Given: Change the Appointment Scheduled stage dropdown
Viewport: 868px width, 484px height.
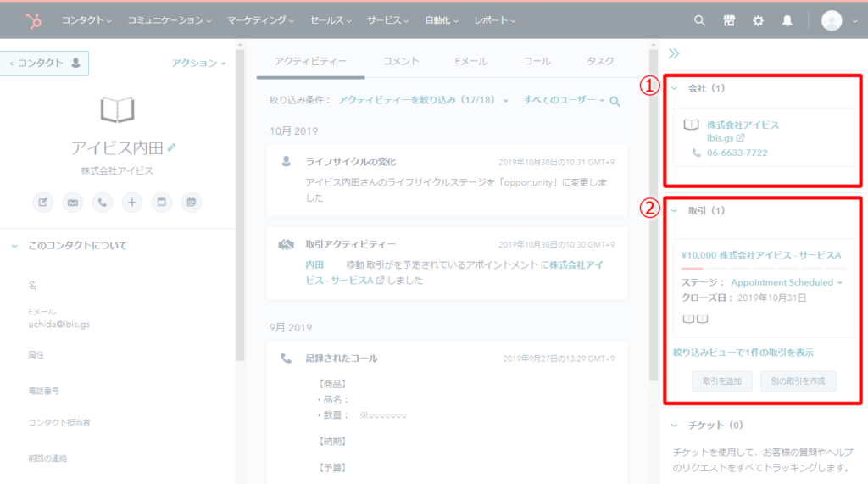Looking at the screenshot, I should [787, 282].
